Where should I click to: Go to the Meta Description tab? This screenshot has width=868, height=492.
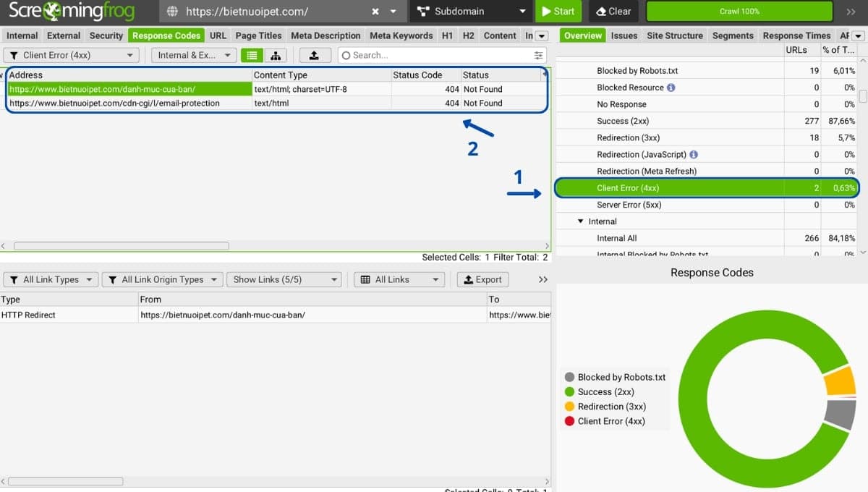tap(325, 35)
